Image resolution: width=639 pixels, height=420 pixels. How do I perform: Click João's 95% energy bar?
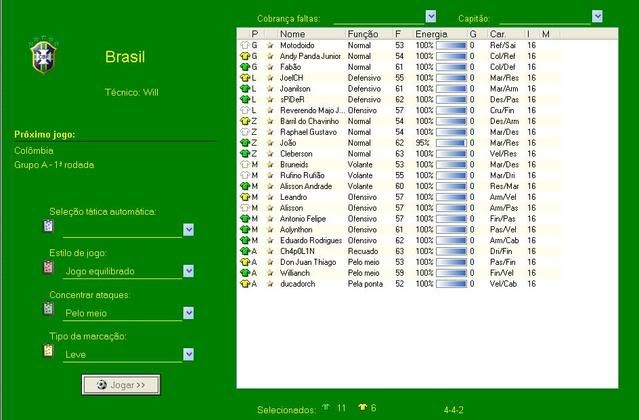(x=451, y=143)
